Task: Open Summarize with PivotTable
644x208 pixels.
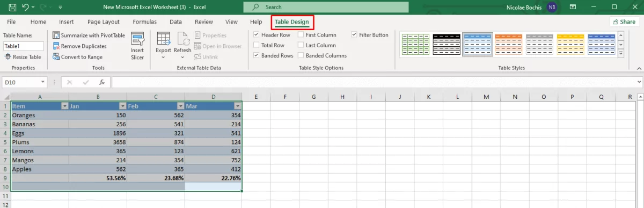Action: click(x=89, y=35)
